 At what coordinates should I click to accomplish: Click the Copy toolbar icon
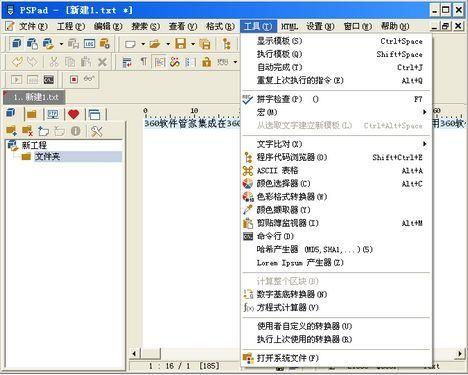[x=70, y=62]
